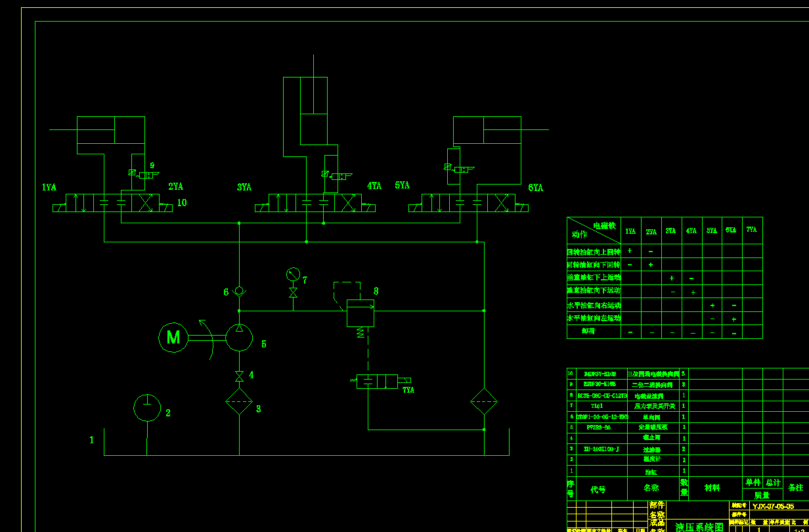
Task: Select the pressure gauge symbol numbered 7
Action: 293,274
